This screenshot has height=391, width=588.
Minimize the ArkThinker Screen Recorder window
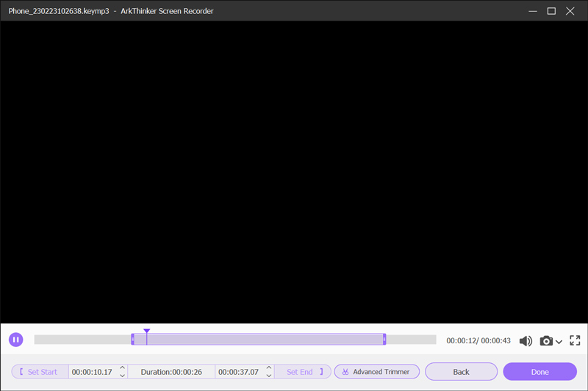click(532, 11)
